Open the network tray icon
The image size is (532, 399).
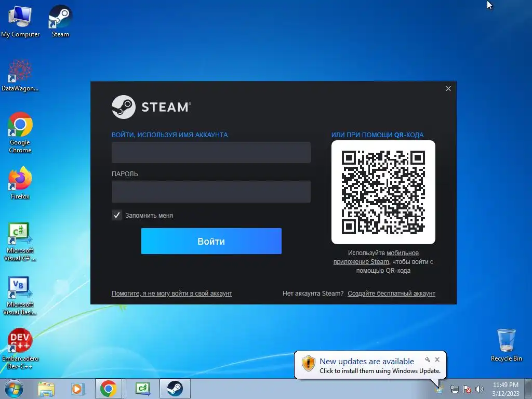[x=454, y=389]
